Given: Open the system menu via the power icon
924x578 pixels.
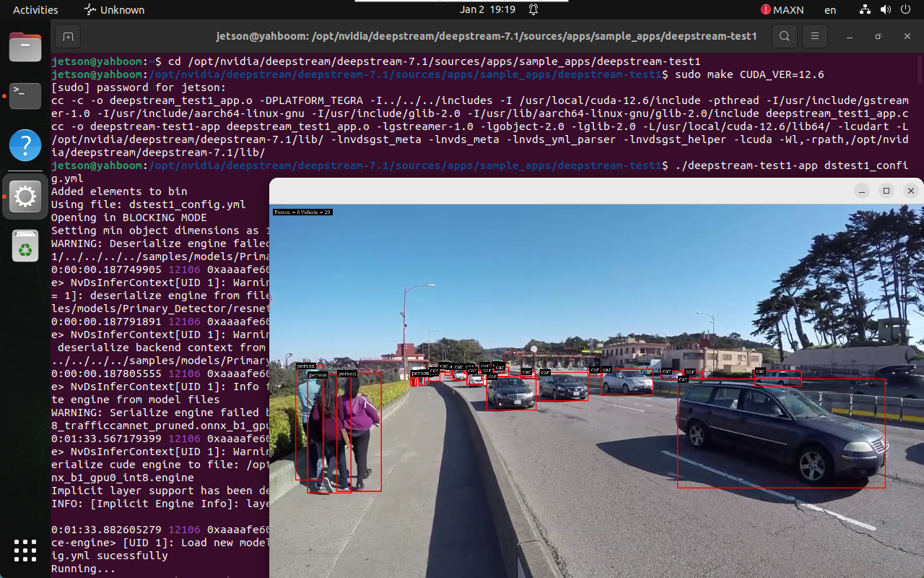Looking at the screenshot, I should click(x=905, y=9).
